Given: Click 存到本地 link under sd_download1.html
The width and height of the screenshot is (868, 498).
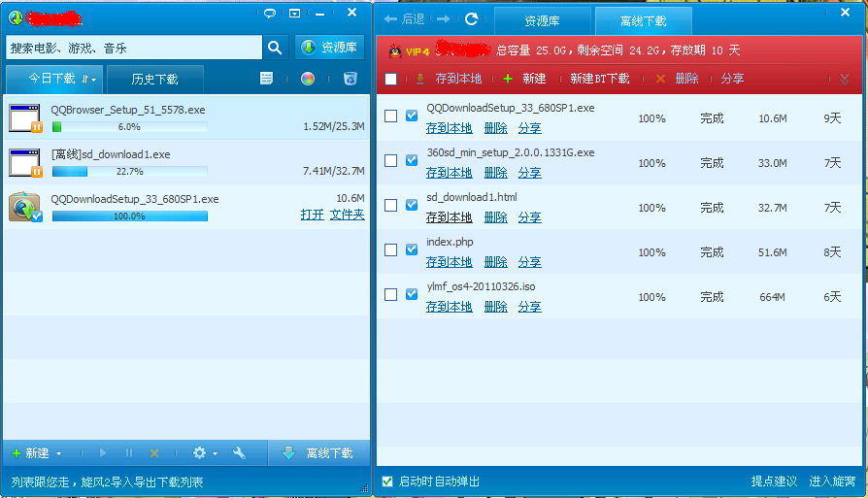Looking at the screenshot, I should tap(449, 217).
